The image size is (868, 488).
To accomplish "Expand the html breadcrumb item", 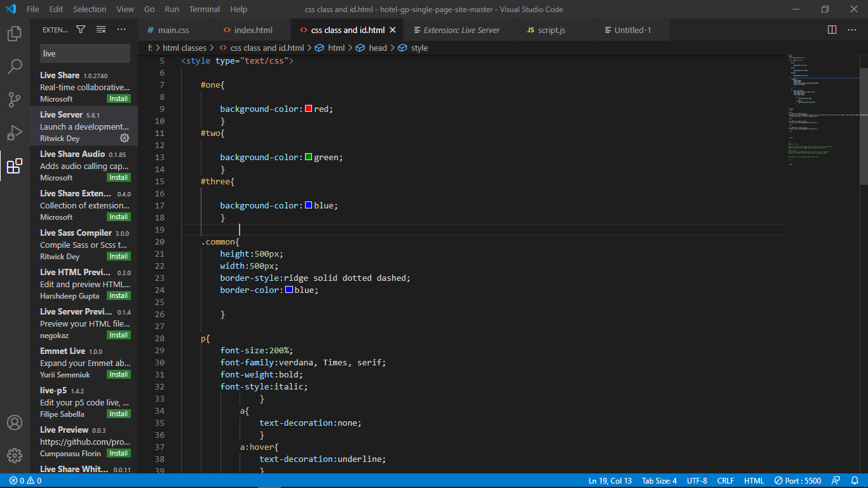I will (336, 48).
